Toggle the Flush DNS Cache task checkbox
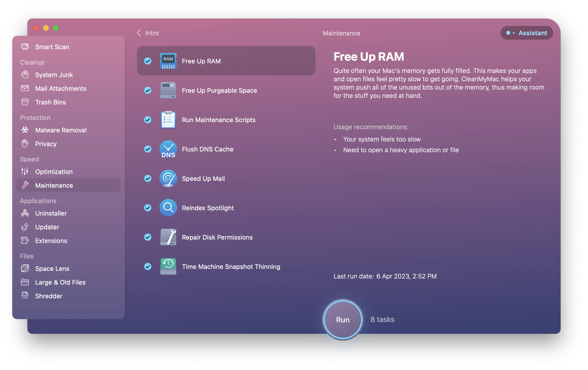Viewport: 588px width, 370px height. (x=148, y=149)
